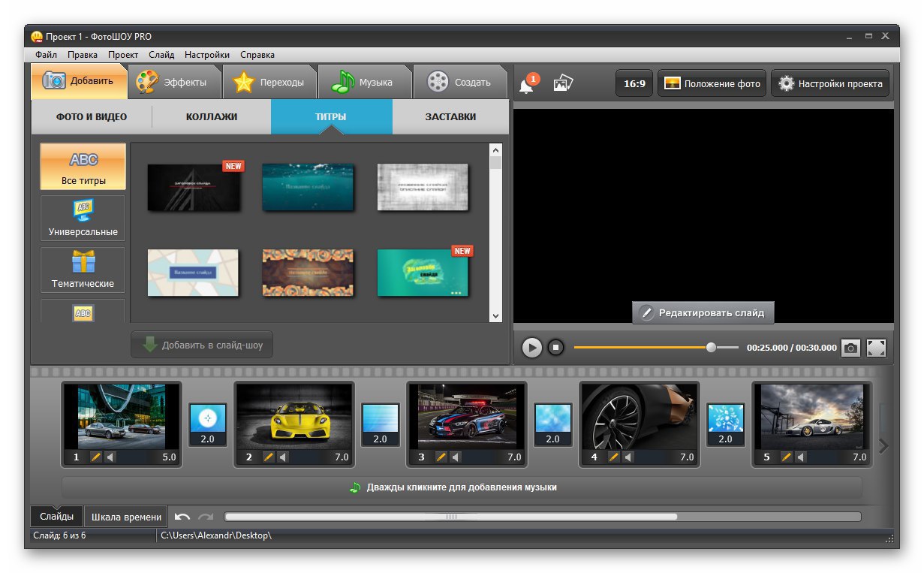Toggle sound icon on slide 3

(456, 457)
